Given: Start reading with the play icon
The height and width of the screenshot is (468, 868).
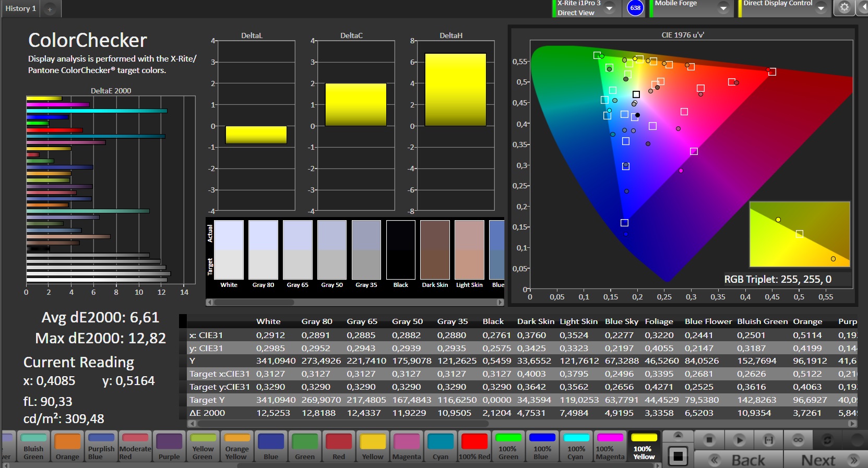Looking at the screenshot, I should coord(739,440).
